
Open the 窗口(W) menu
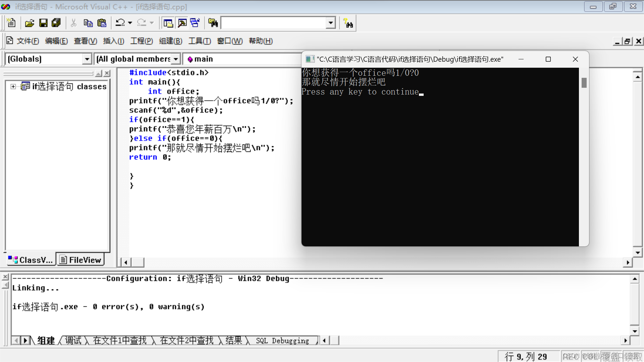pos(230,41)
